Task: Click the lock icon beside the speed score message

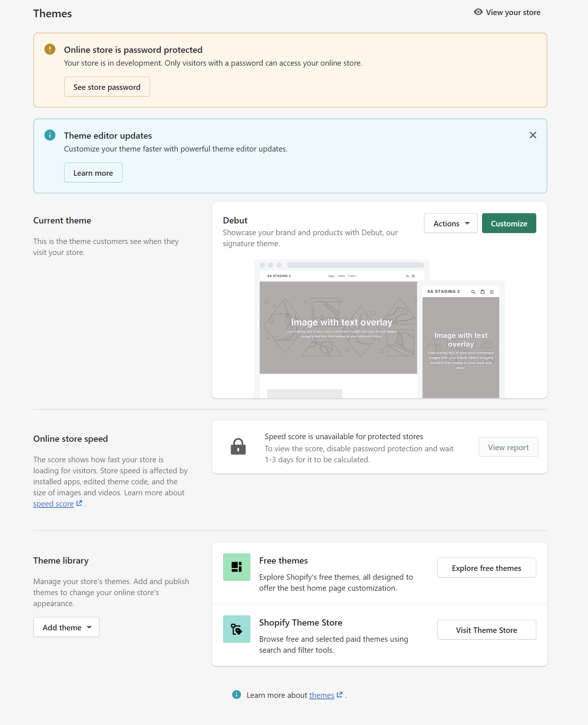Action: [x=238, y=447]
